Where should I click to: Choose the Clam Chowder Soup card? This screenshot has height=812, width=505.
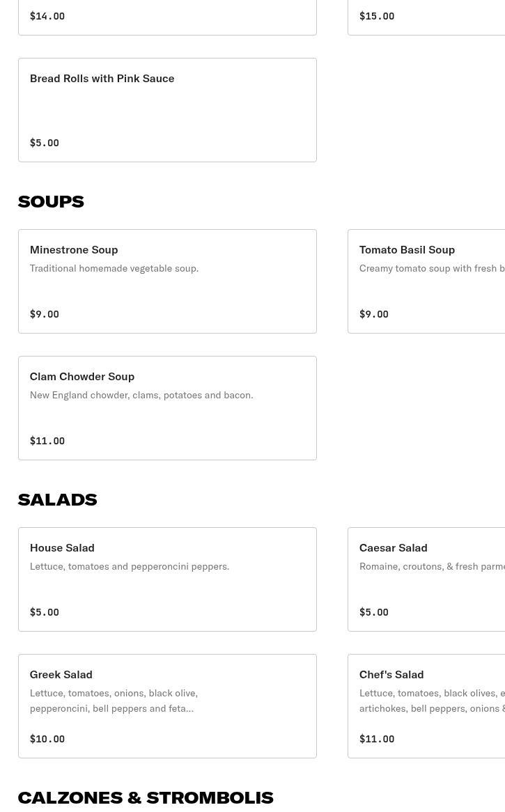click(x=167, y=407)
